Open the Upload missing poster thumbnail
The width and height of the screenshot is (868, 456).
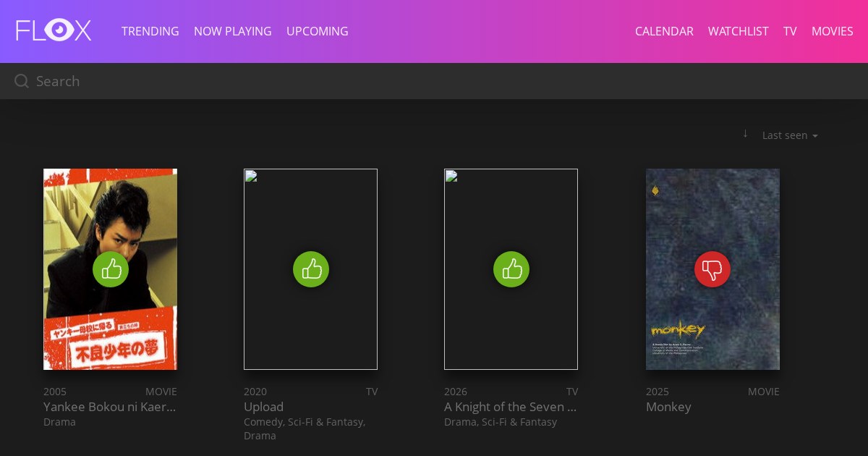pyautogui.click(x=310, y=269)
